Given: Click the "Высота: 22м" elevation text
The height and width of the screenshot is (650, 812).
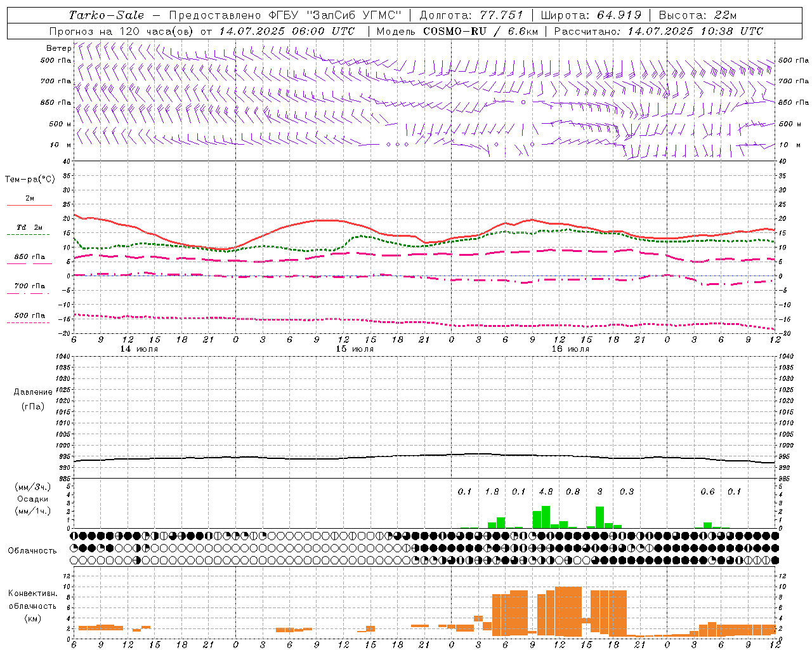Looking at the screenshot, I should (698, 15).
